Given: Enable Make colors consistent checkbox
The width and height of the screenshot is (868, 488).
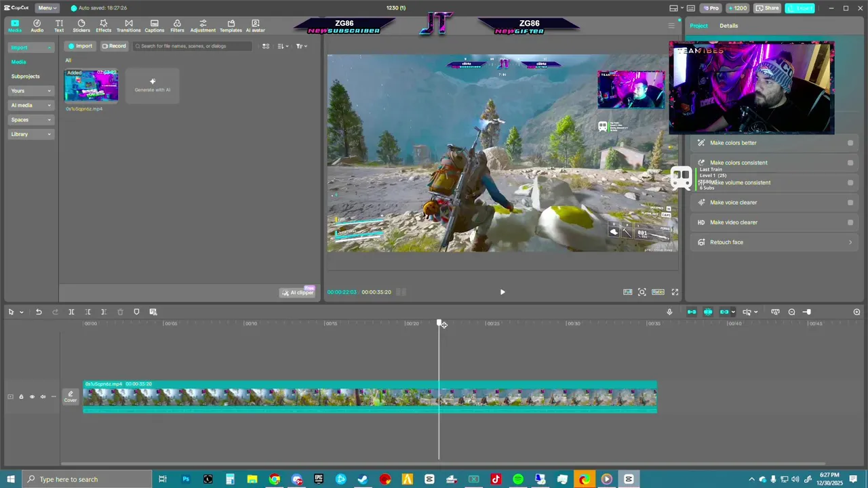Looking at the screenshot, I should (x=850, y=163).
